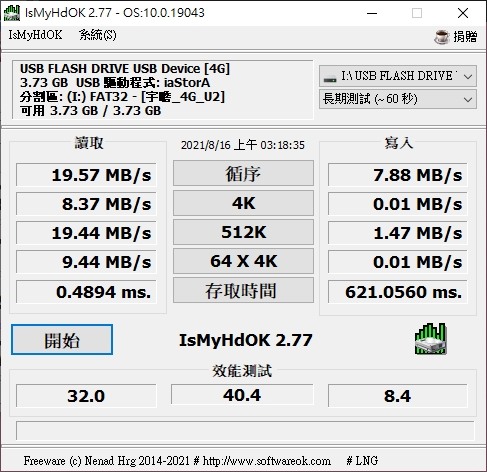The height and width of the screenshot is (472, 487).
Task: Click the 8.37 MB/s 4K read value
Action: pyautogui.click(x=86, y=204)
